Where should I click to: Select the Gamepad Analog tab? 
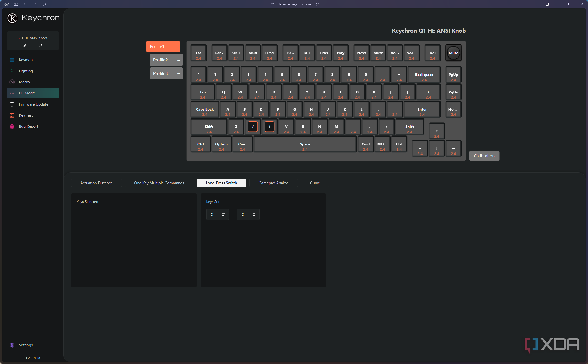[273, 183]
